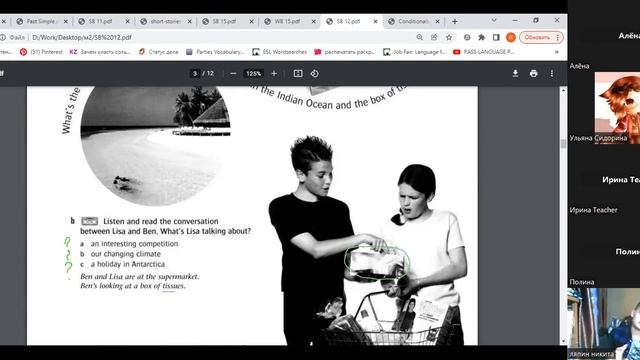Screen dimensions: 640x360
Task: Open the tab search chevron
Action: click(x=494, y=20)
